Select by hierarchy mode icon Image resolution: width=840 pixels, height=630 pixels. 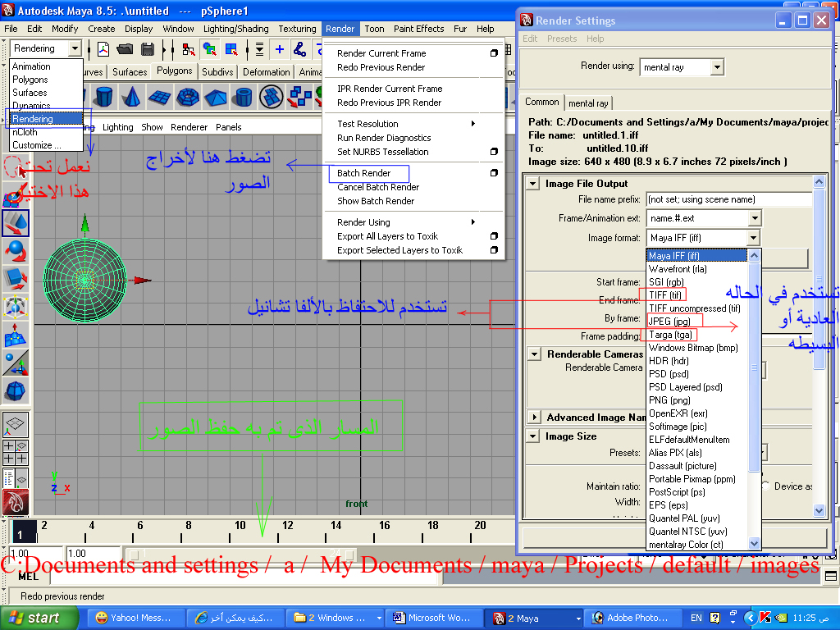[188, 49]
